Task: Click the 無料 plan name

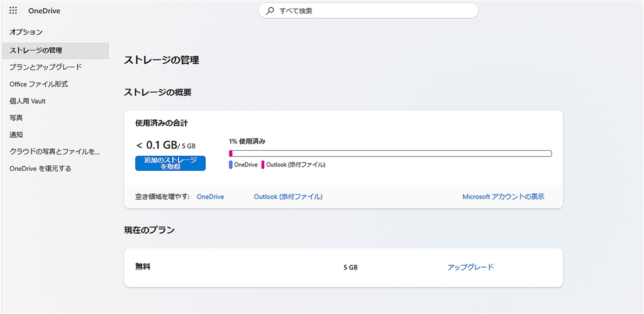Action: (143, 267)
